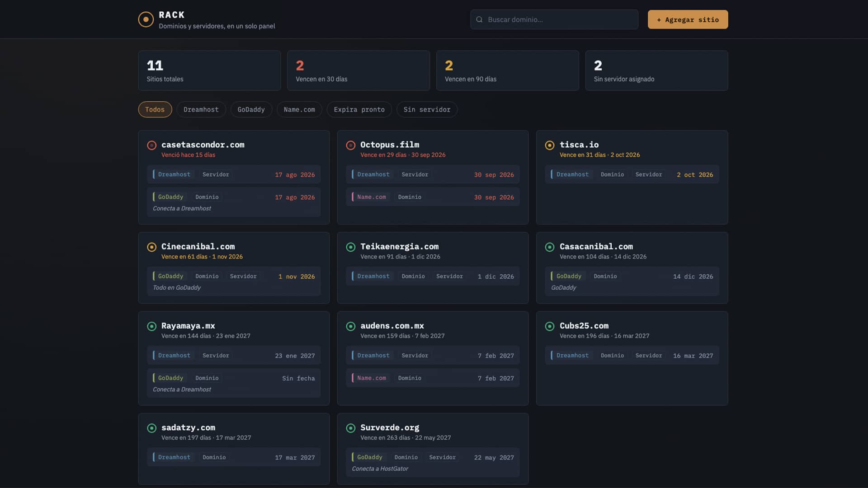Click 'Venció hace 15 días' in casetascondor.com
This screenshot has height=488, width=868.
tap(188, 155)
